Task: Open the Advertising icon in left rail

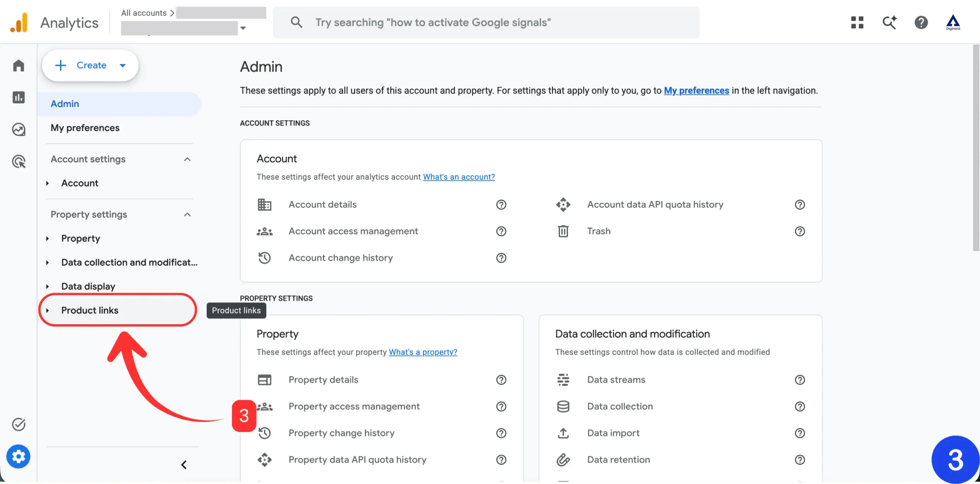Action: coord(18,162)
